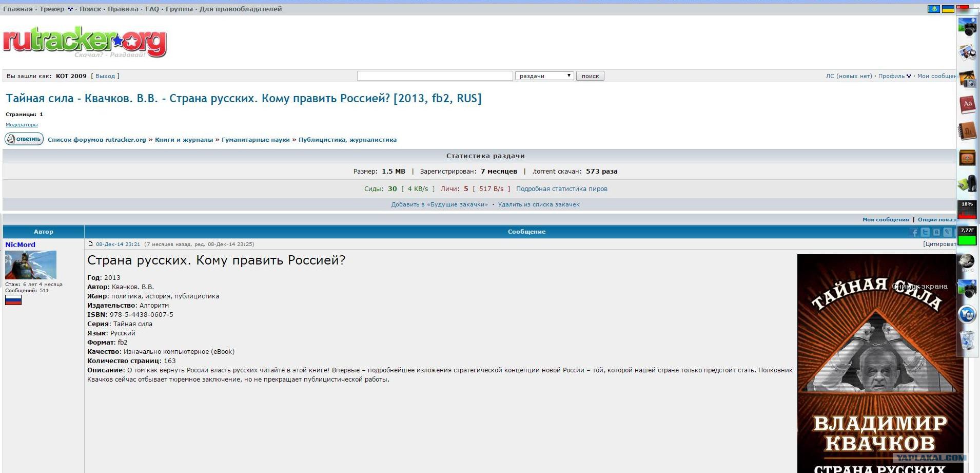Click the post date '08-Дек-14 23:21'
Viewport: 980px width, 473px height.
coord(118,244)
